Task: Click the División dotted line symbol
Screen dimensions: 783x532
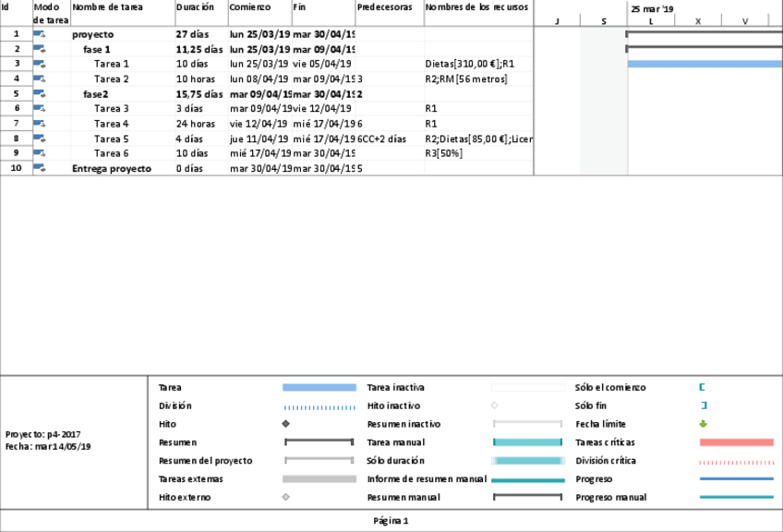Action: point(319,407)
